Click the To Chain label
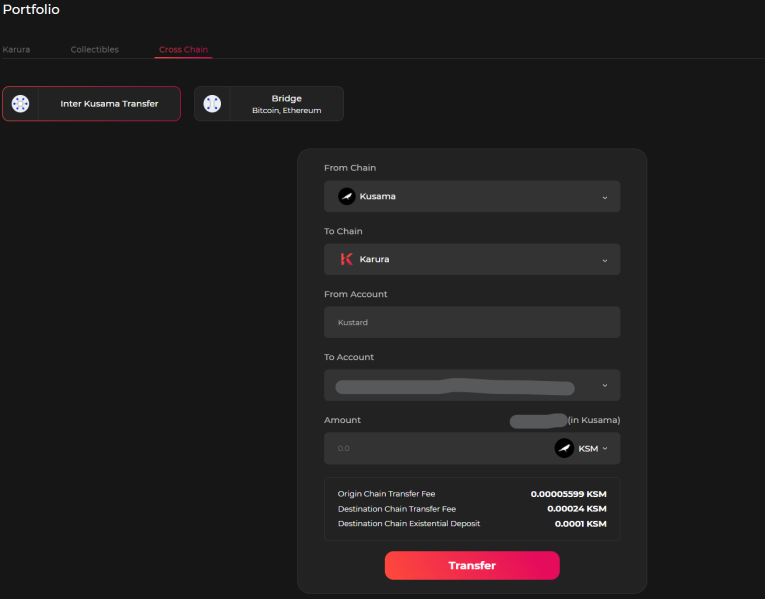 coord(343,231)
